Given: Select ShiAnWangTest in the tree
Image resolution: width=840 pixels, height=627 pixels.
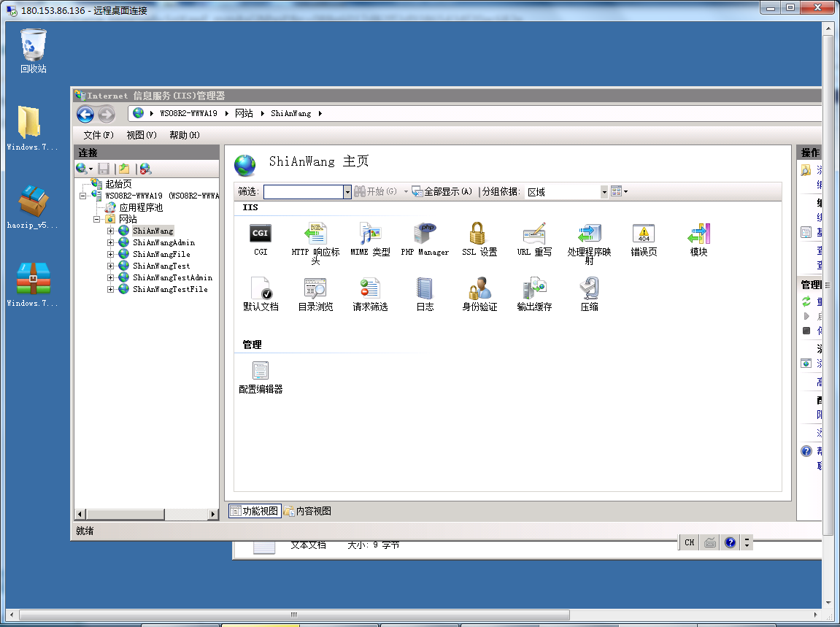Looking at the screenshot, I should 161,266.
